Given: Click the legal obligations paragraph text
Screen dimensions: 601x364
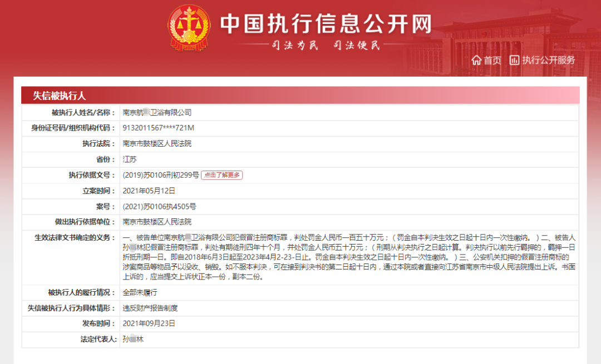Looking at the screenshot, I should (x=349, y=257).
